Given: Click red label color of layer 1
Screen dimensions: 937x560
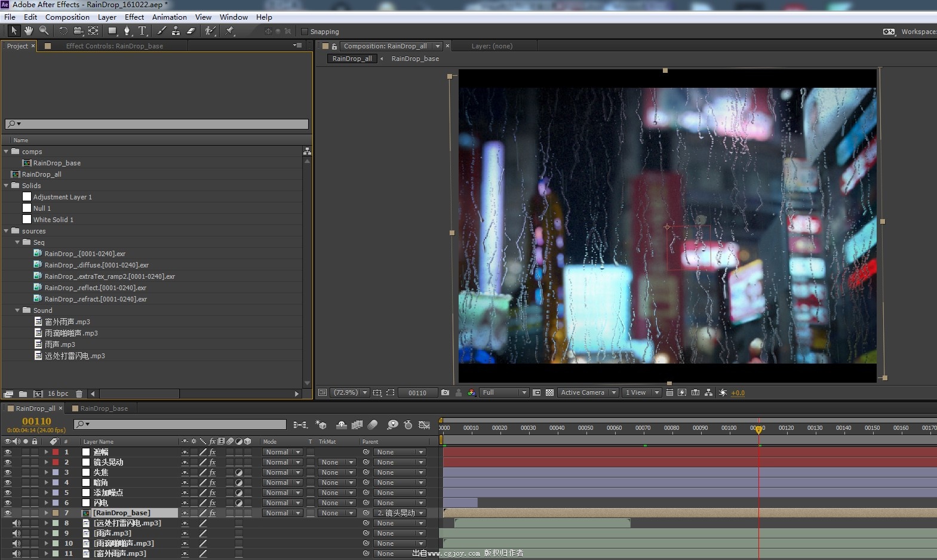Looking at the screenshot, I should [x=56, y=453].
